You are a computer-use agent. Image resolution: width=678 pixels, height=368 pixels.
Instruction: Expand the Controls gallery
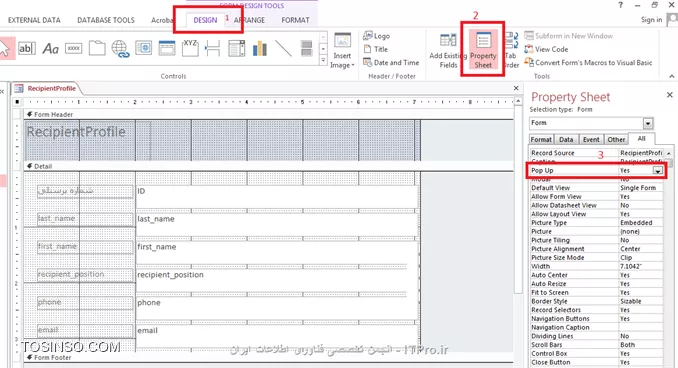(x=323, y=61)
